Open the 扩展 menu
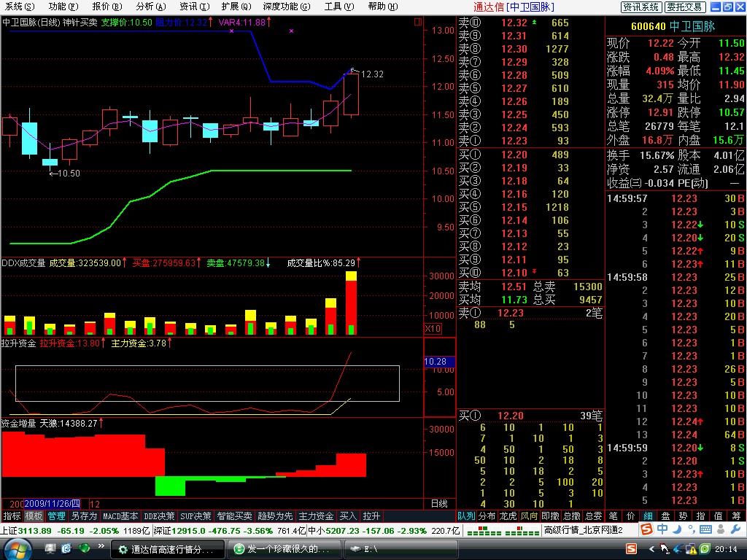747x560 pixels. [236, 7]
